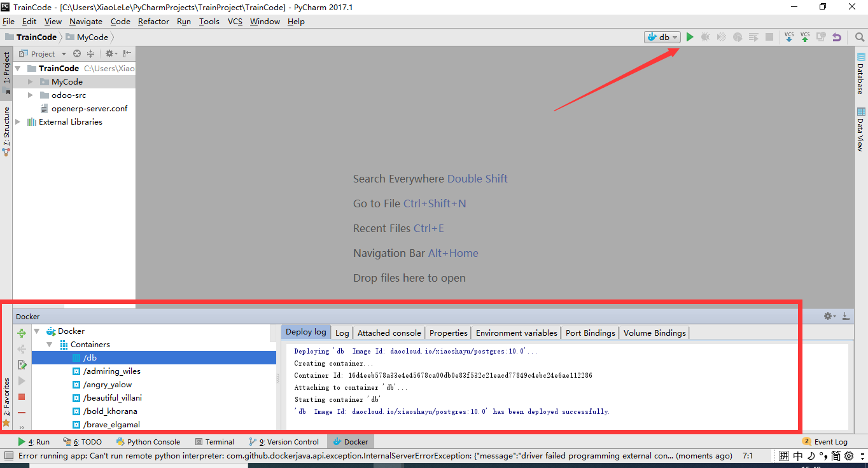Image resolution: width=868 pixels, height=468 pixels.
Task: Click the Docker panel hide/minimize icon
Action: click(846, 316)
